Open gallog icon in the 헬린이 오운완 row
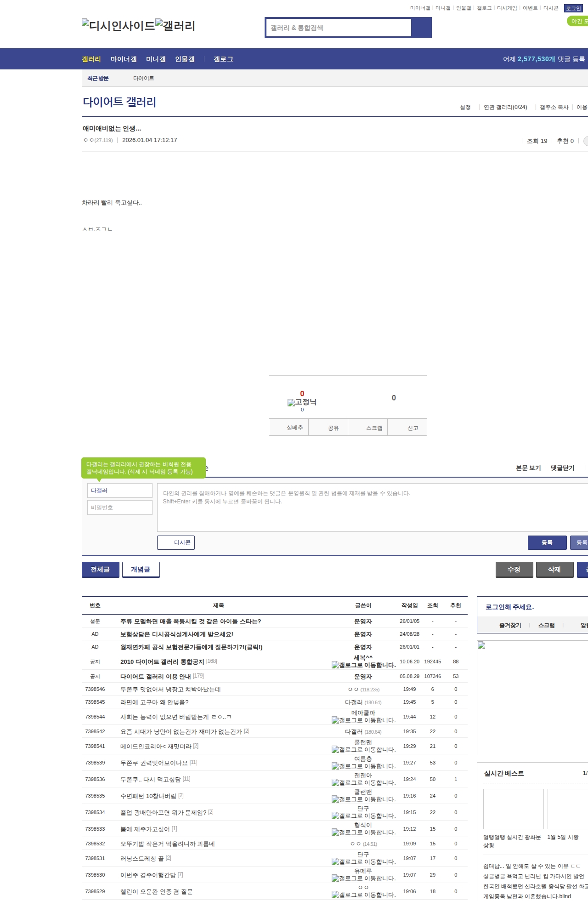The height and width of the screenshot is (901, 588). click(363, 895)
